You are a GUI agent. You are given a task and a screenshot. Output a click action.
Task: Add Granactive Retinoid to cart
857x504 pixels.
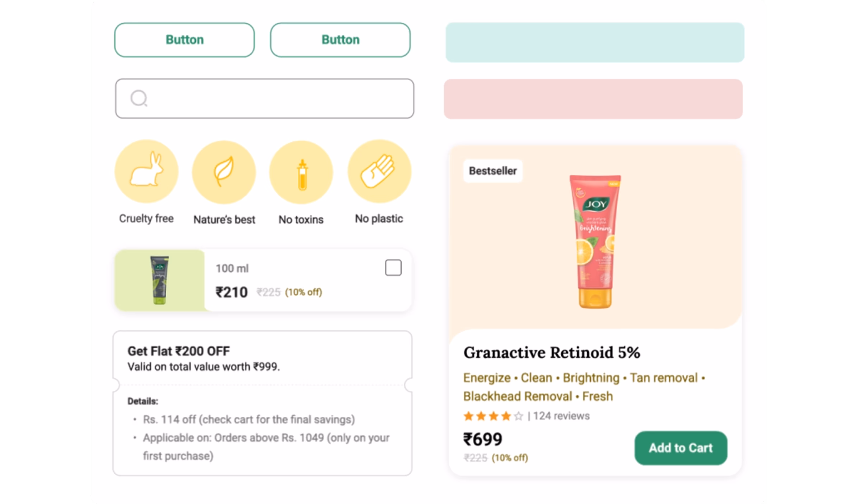[680, 448]
